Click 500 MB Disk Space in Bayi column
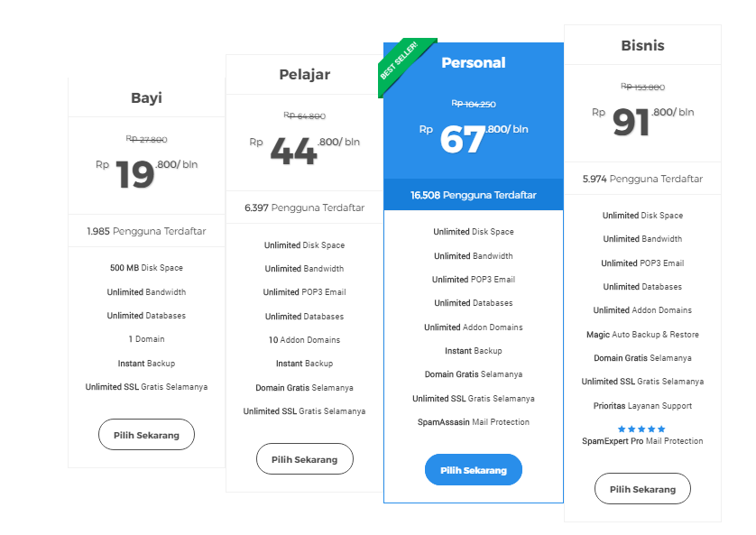The height and width of the screenshot is (535, 756). pyautogui.click(x=146, y=267)
